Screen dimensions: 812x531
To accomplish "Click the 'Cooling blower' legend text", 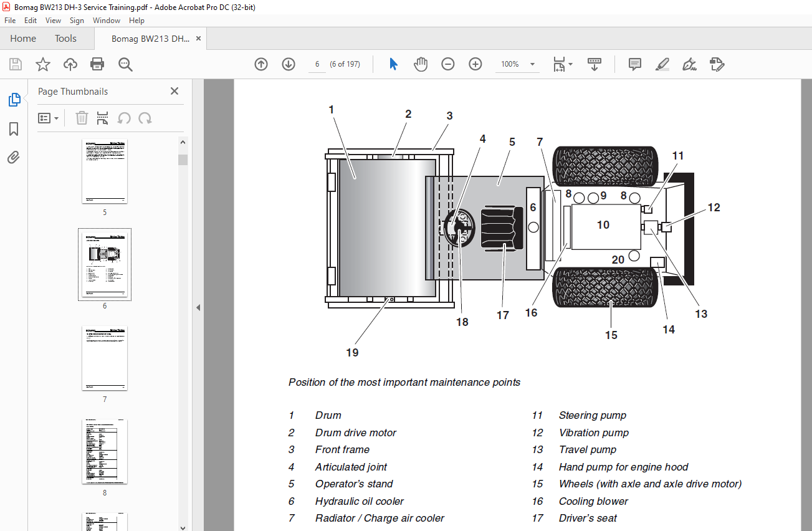I will coord(593,501).
